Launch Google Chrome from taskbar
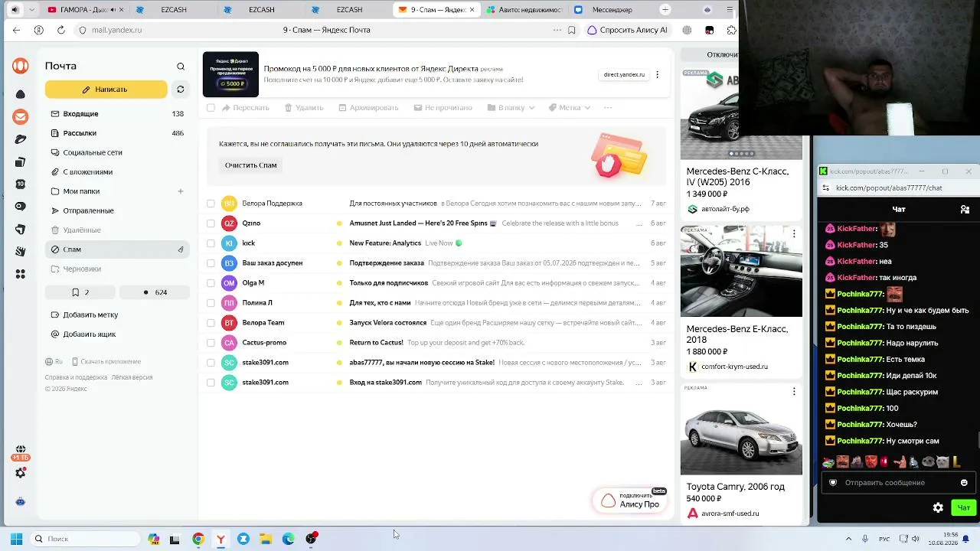Screen dimensions: 980x551 [198, 539]
